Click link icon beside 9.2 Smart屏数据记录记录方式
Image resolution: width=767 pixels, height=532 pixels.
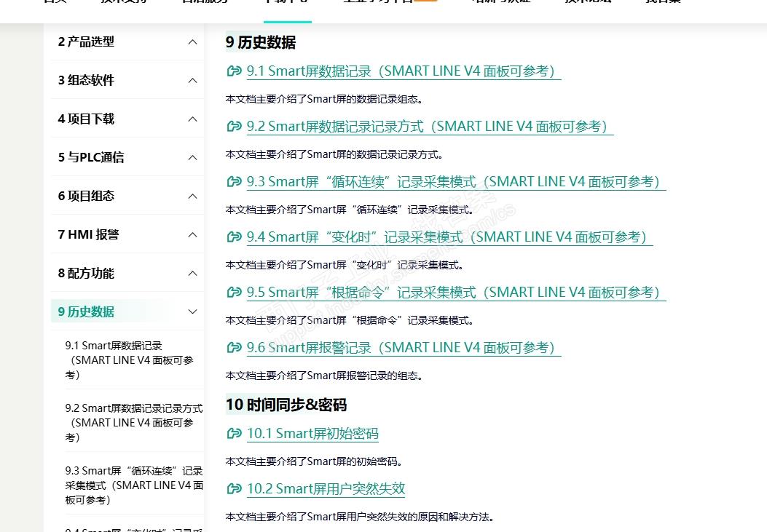[235, 127]
